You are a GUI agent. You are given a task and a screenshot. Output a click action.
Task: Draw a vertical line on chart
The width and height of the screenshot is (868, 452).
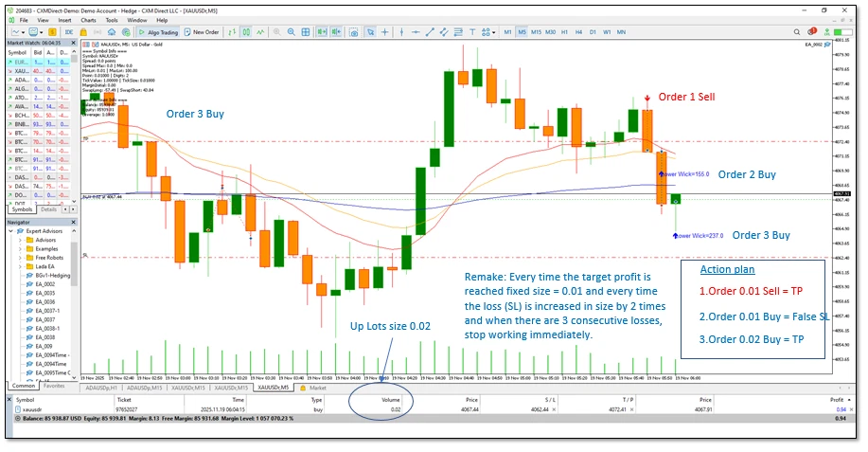pyautogui.click(x=401, y=32)
